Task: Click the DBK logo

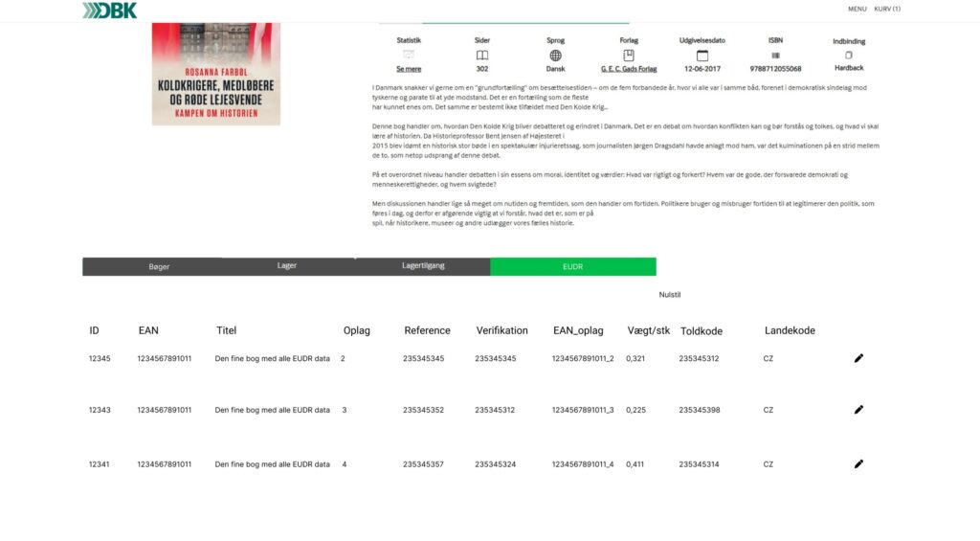Action: pos(109,11)
